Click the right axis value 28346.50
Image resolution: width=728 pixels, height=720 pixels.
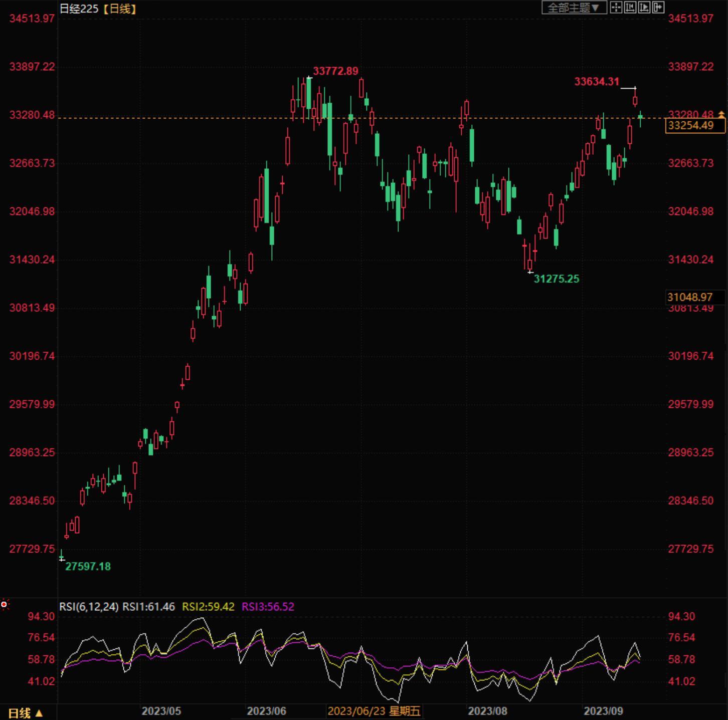click(x=691, y=501)
